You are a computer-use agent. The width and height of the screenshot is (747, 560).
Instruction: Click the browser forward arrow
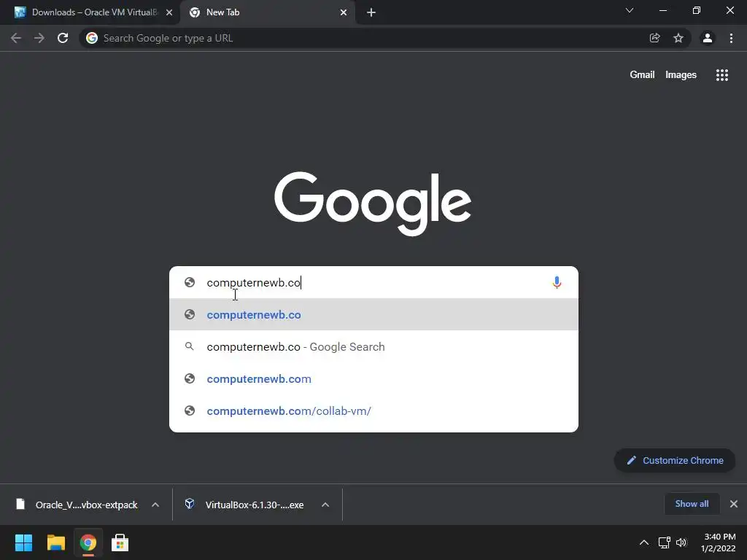point(39,38)
